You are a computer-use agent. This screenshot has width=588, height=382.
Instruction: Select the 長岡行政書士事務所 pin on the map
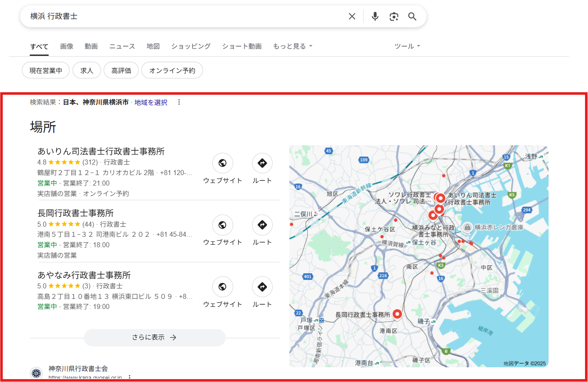[x=397, y=314]
